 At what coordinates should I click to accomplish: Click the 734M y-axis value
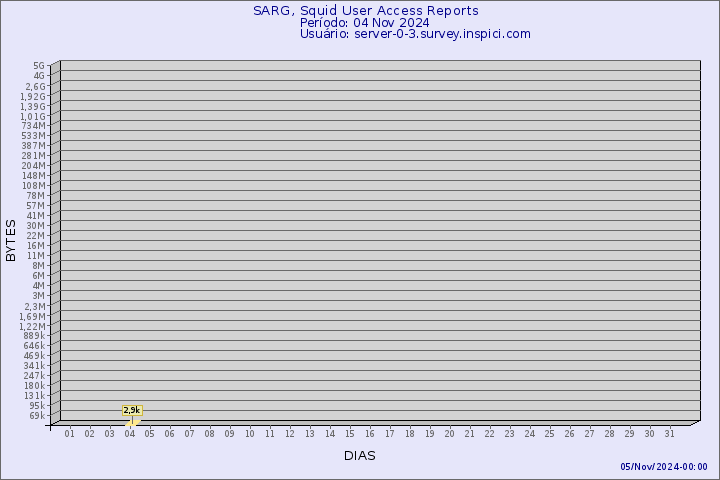pos(34,125)
